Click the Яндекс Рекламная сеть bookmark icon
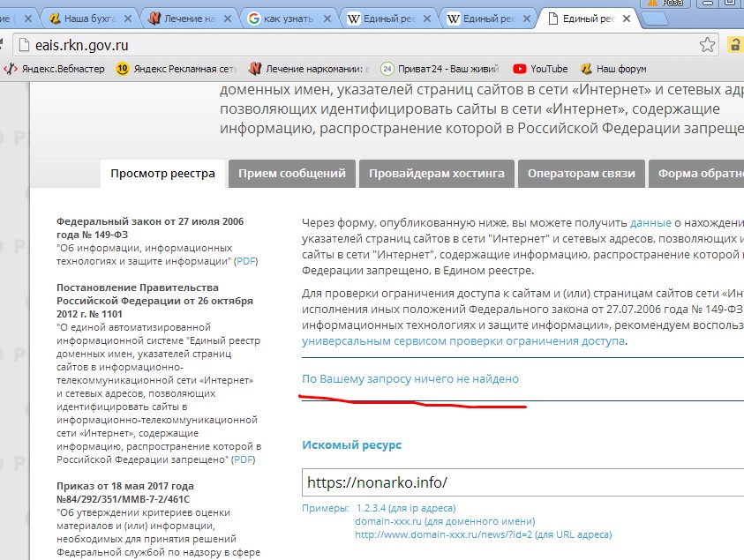 point(124,68)
